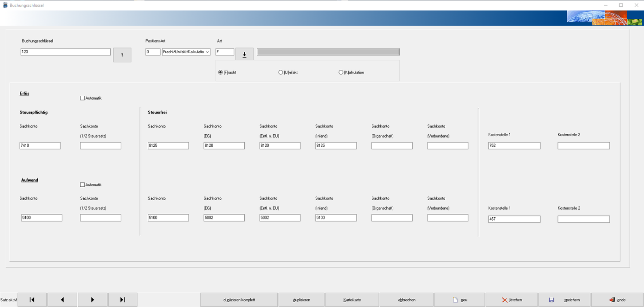Select the [U]nifakt radio option
Viewport: 644px width, 307px height.
[x=281, y=73]
